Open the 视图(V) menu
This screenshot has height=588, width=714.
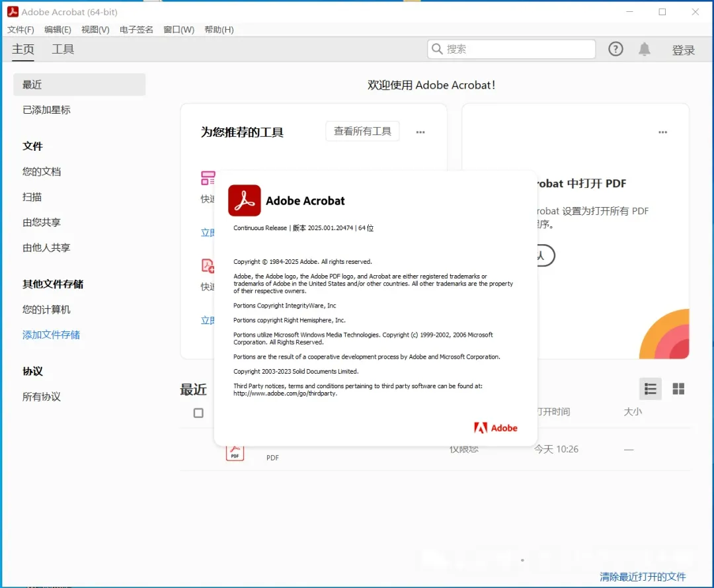(x=95, y=30)
